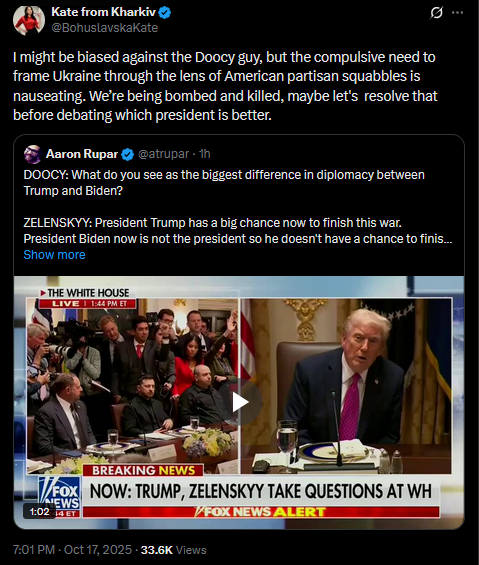Open Kate from Kharkiv's profile avatar
Viewport: 479px width, 565px height.
(29, 20)
